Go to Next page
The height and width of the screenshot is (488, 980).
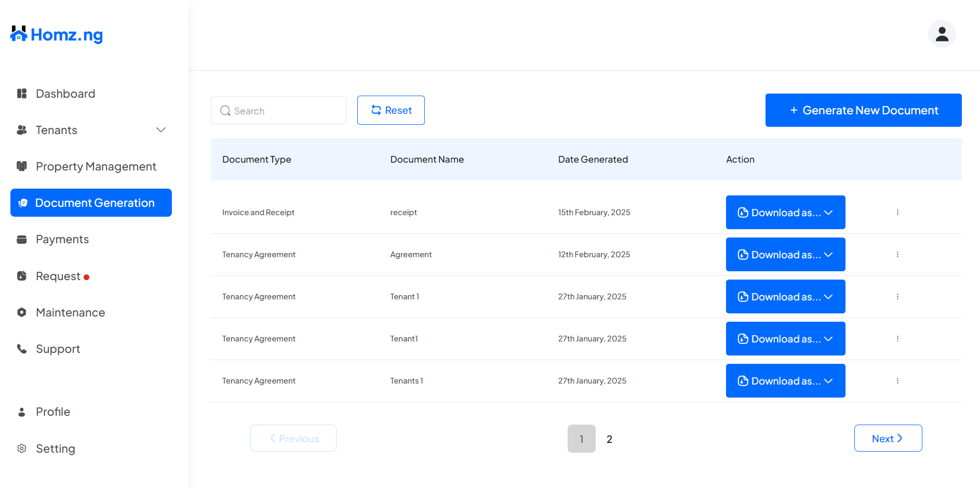pos(888,438)
